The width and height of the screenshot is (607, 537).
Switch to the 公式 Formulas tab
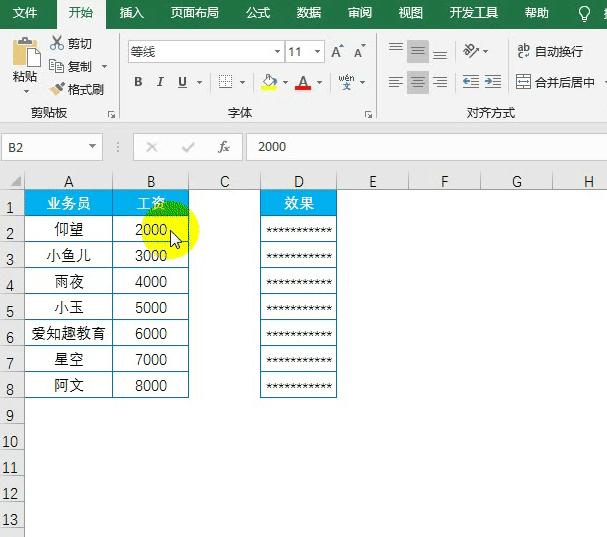[x=258, y=13]
